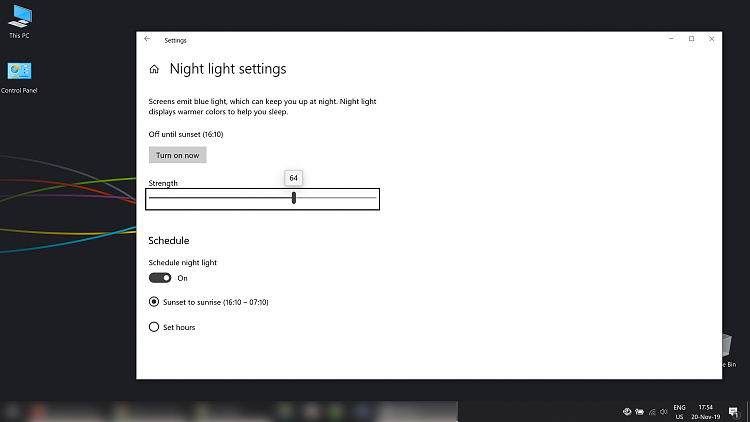Toggle the Schedule night light switch
Screen dimensions: 750x422
coord(160,278)
